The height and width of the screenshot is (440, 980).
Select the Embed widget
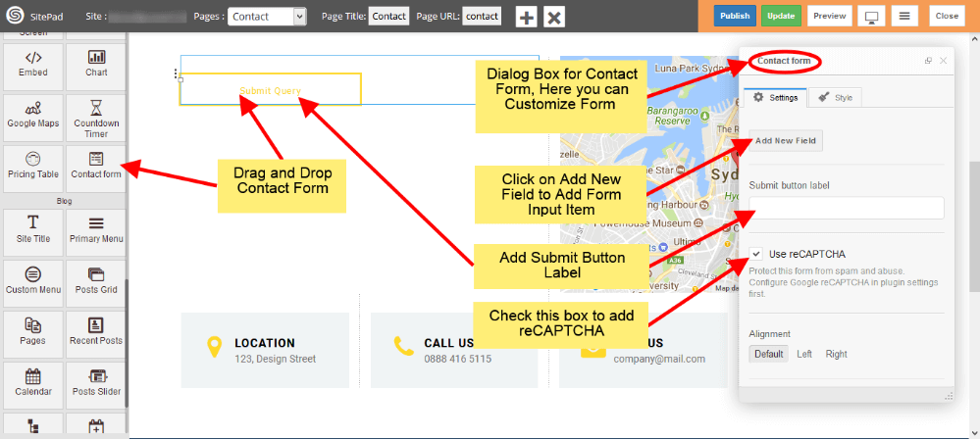tap(33, 67)
